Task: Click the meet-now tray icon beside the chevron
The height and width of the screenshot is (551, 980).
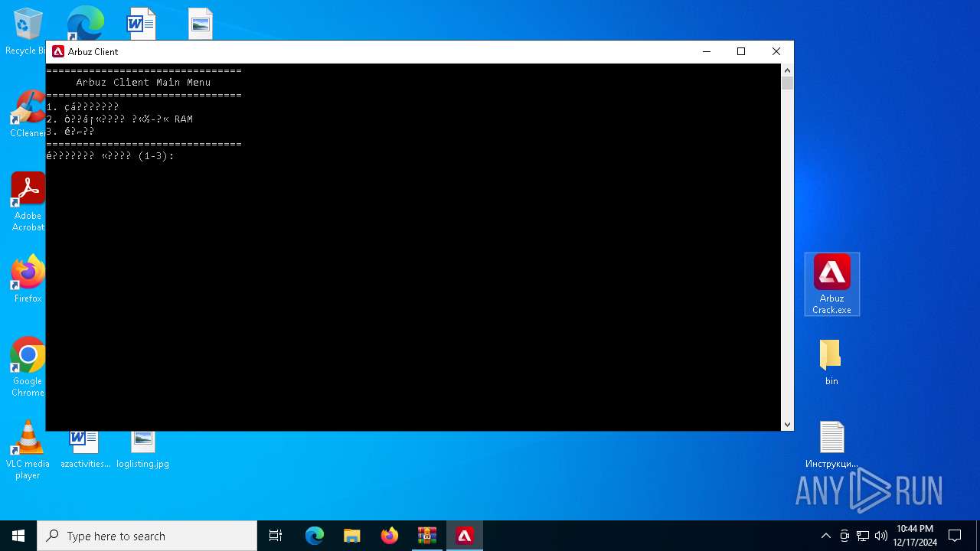Action: pos(844,536)
